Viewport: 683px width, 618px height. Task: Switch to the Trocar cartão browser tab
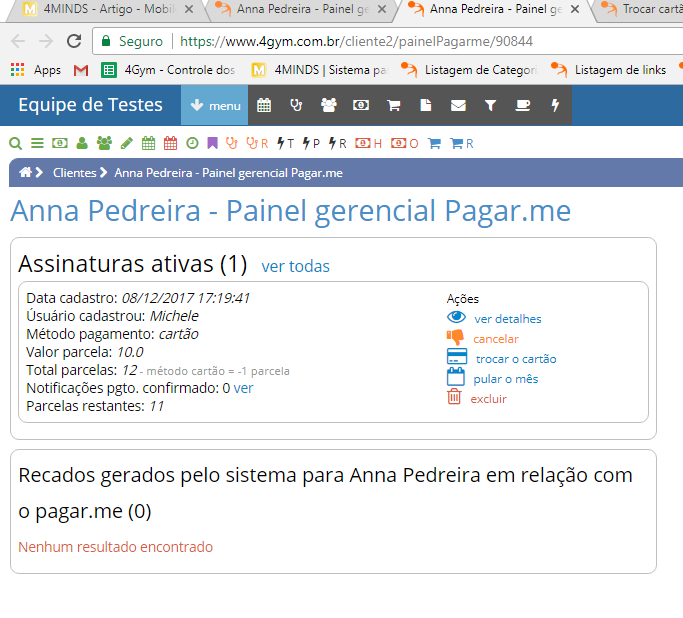640,10
